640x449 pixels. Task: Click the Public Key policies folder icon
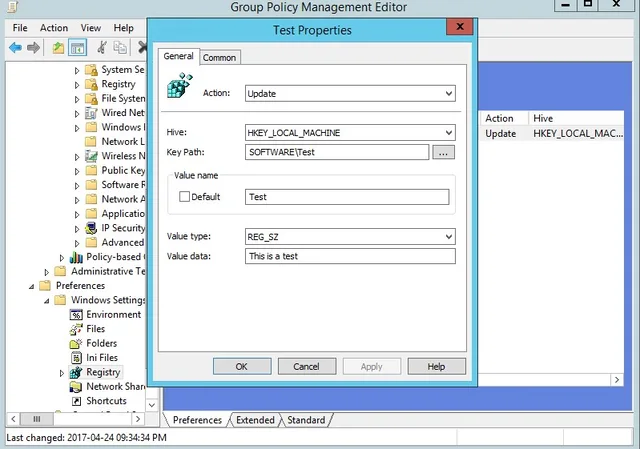(91, 170)
